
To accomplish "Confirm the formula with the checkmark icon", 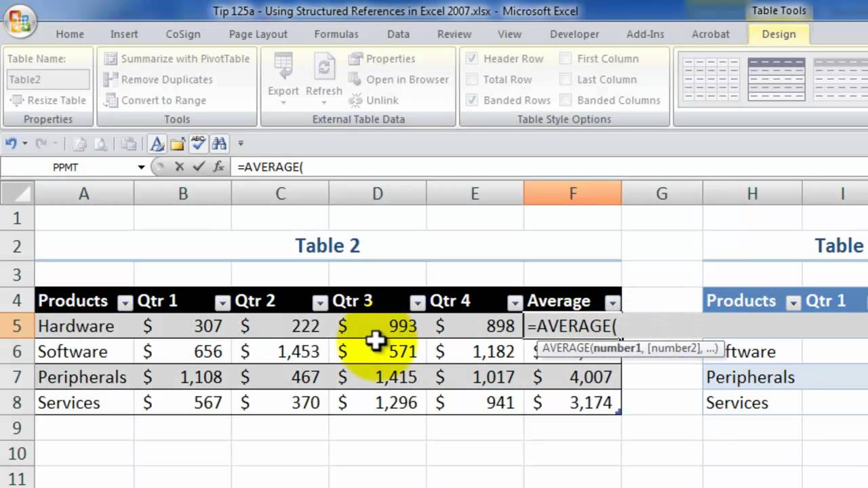I will point(199,167).
